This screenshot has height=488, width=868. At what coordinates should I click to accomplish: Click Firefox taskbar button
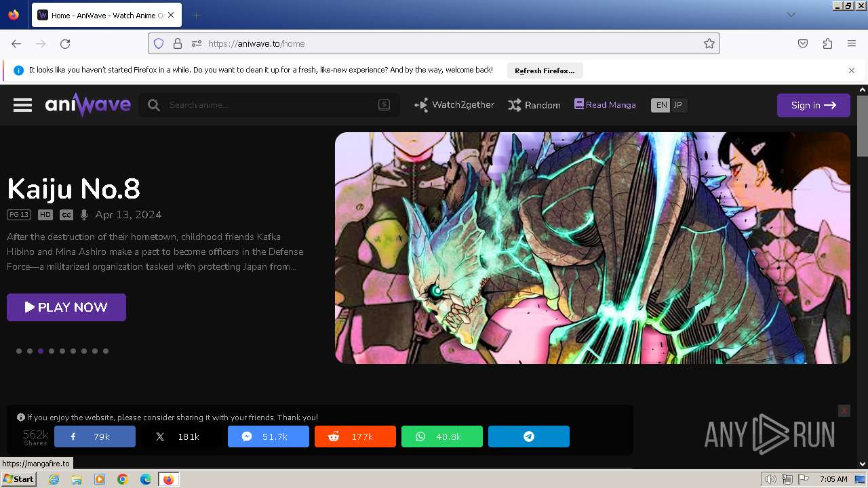168,479
